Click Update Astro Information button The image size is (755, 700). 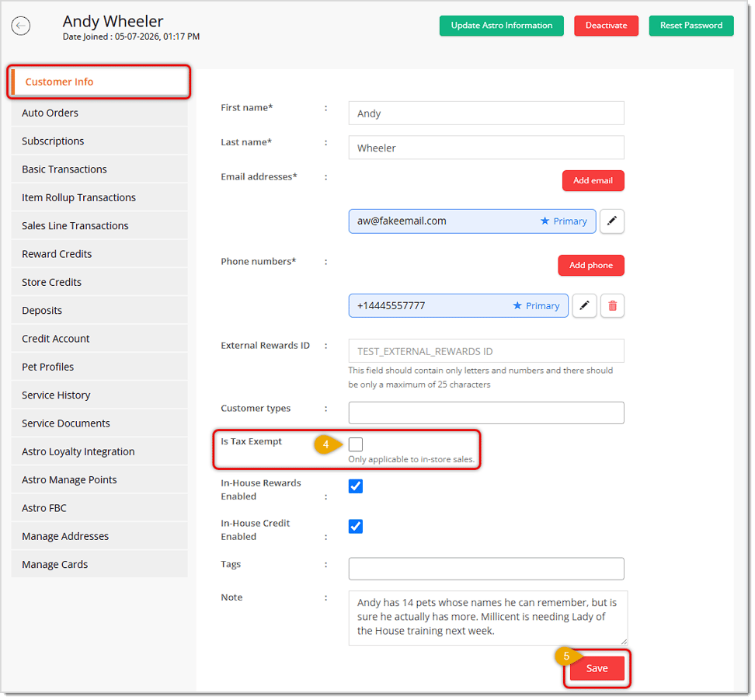point(503,26)
